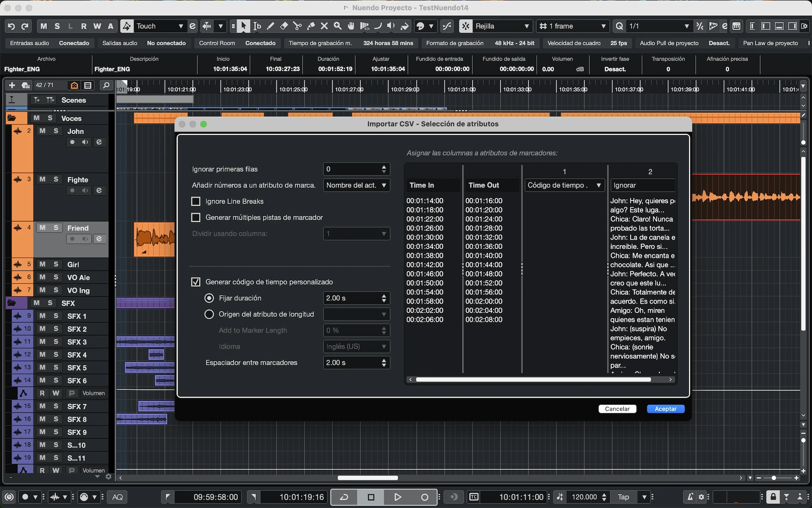Image resolution: width=812 pixels, height=508 pixels.
Task: Select the Glue tool
Action: (x=311, y=26)
